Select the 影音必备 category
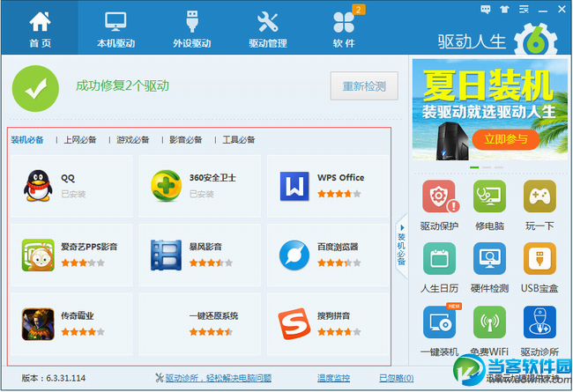This screenshot has height=392, width=573. (x=186, y=140)
